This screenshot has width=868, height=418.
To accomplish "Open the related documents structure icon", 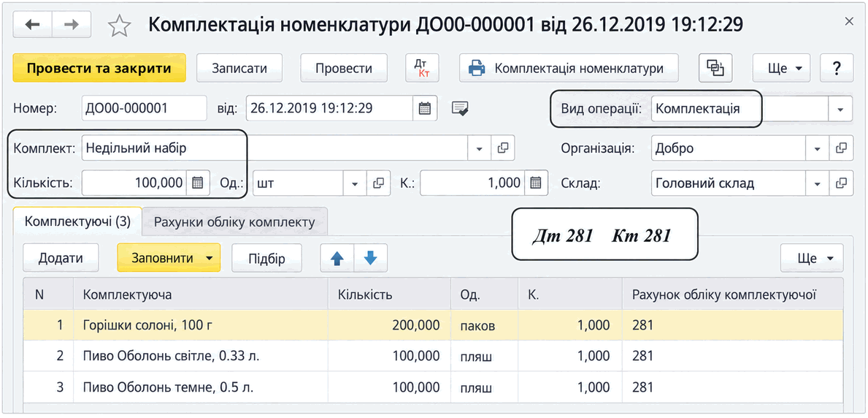I will point(715,68).
